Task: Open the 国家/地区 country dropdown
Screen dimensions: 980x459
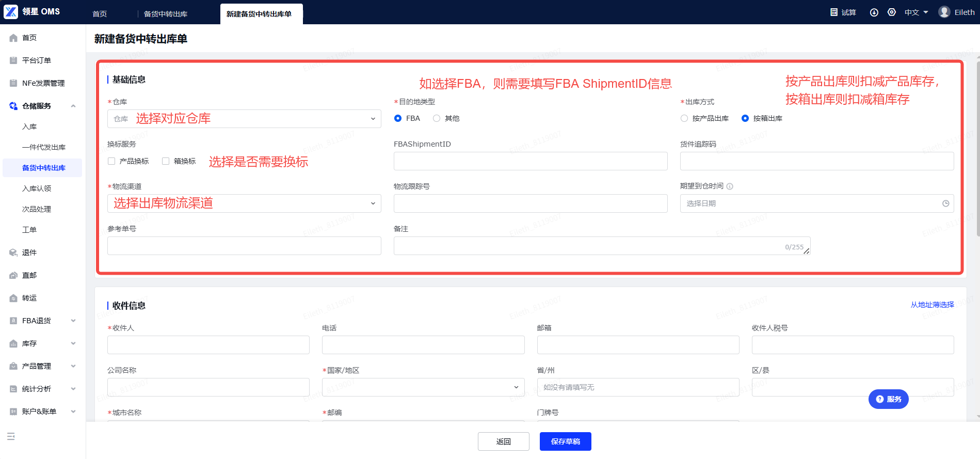Action: (x=423, y=387)
